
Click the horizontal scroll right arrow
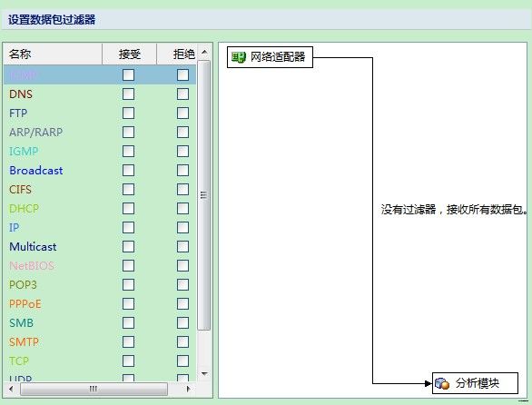(188, 389)
